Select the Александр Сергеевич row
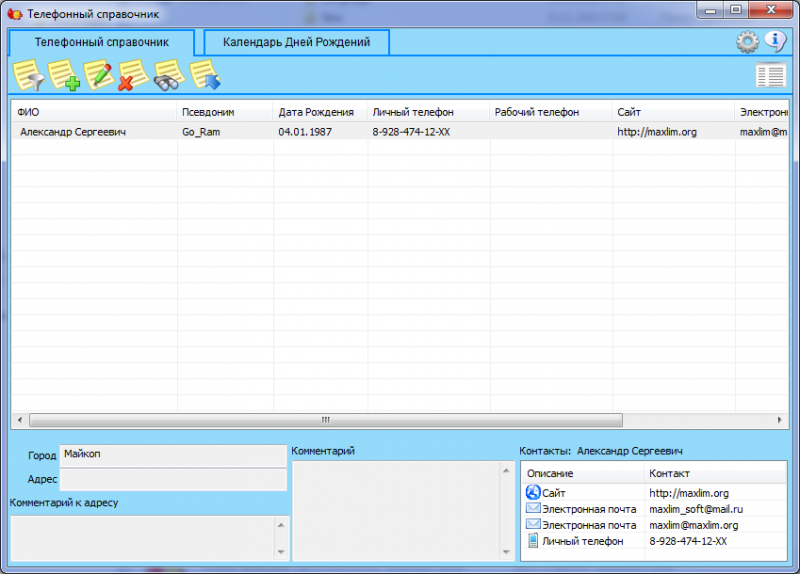Screen dimensions: 800x574 click(x=400, y=132)
